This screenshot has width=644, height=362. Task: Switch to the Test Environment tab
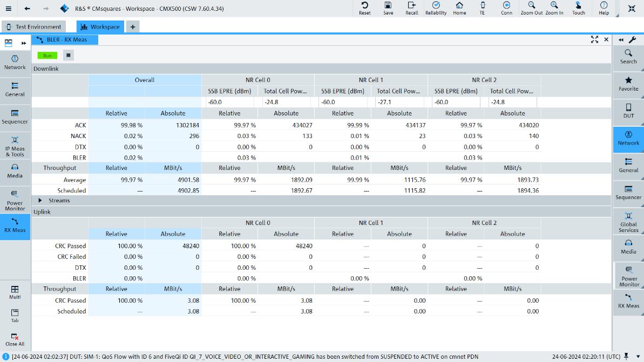pyautogui.click(x=33, y=26)
